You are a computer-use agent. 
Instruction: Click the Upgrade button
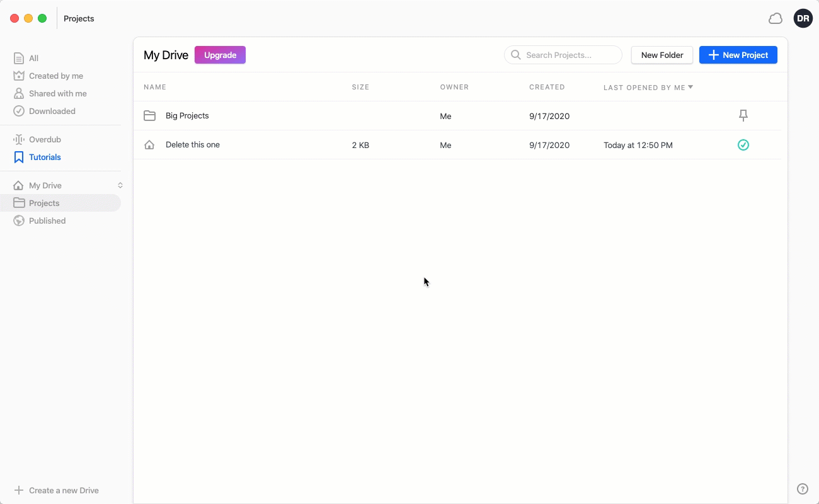(x=220, y=55)
